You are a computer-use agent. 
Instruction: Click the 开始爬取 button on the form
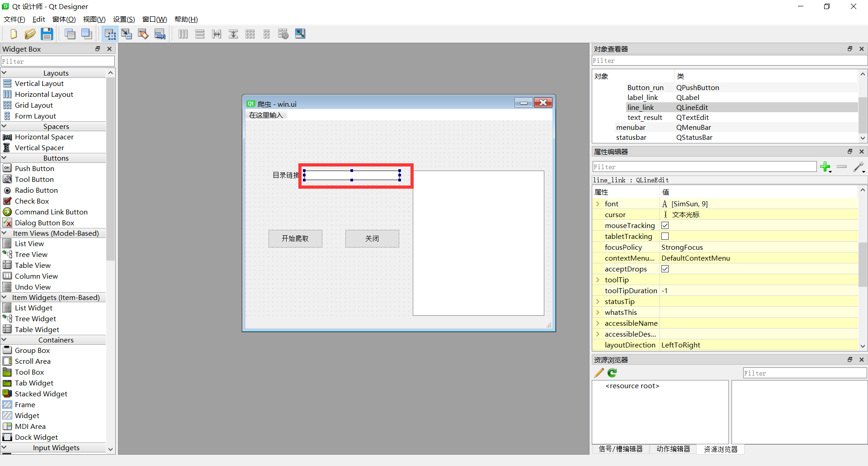click(x=295, y=238)
